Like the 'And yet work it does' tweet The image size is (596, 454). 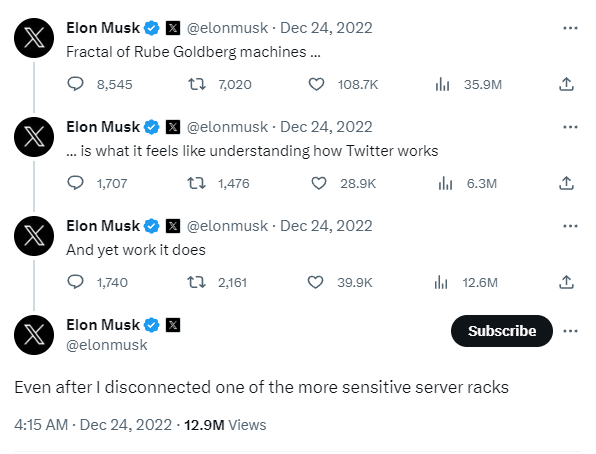(x=315, y=282)
